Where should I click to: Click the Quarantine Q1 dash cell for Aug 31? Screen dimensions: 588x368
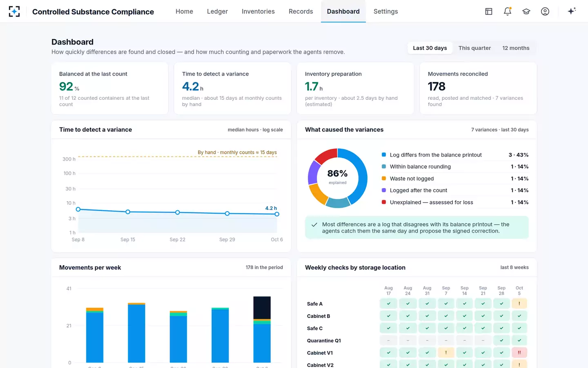coord(427,340)
